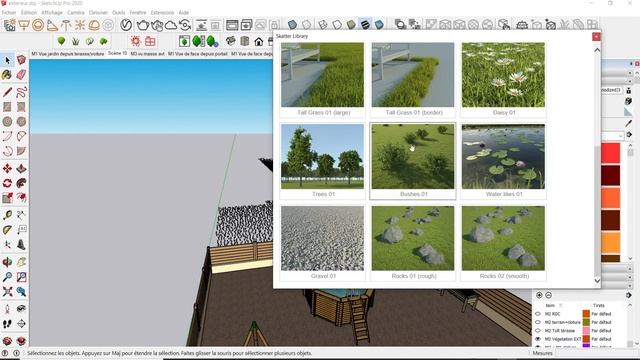Screen dimensions: 640x360
Task: Choose the Bushes 01 preset
Action: (x=413, y=161)
